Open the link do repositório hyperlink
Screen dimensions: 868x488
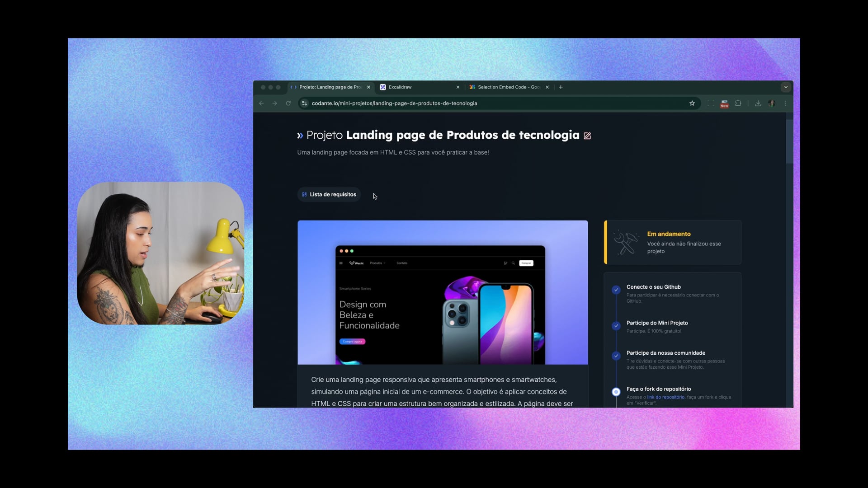pyautogui.click(x=665, y=397)
